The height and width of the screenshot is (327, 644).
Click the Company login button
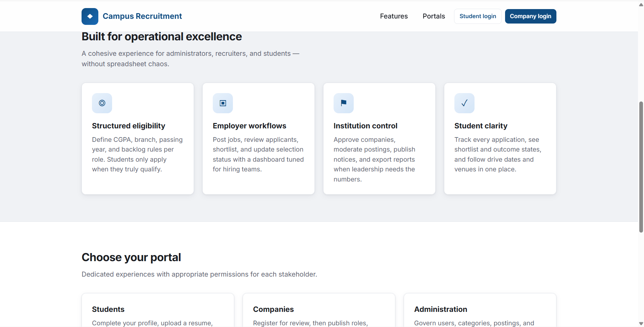point(531,16)
